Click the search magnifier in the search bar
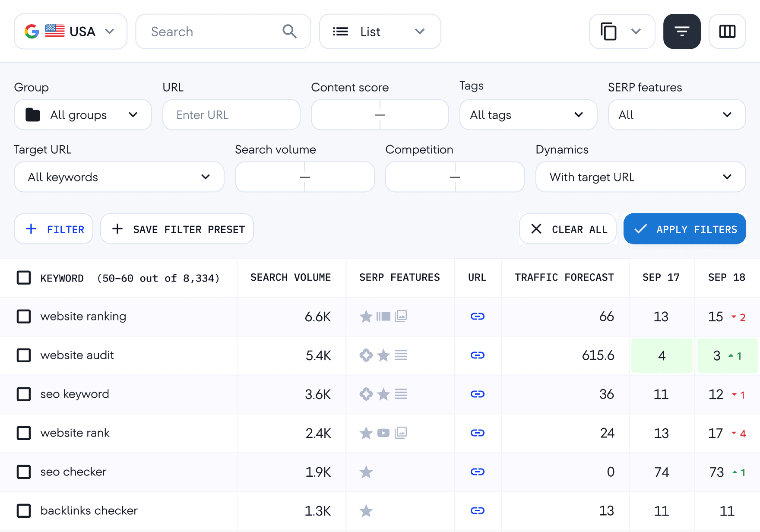This screenshot has height=532, width=760. (x=289, y=31)
